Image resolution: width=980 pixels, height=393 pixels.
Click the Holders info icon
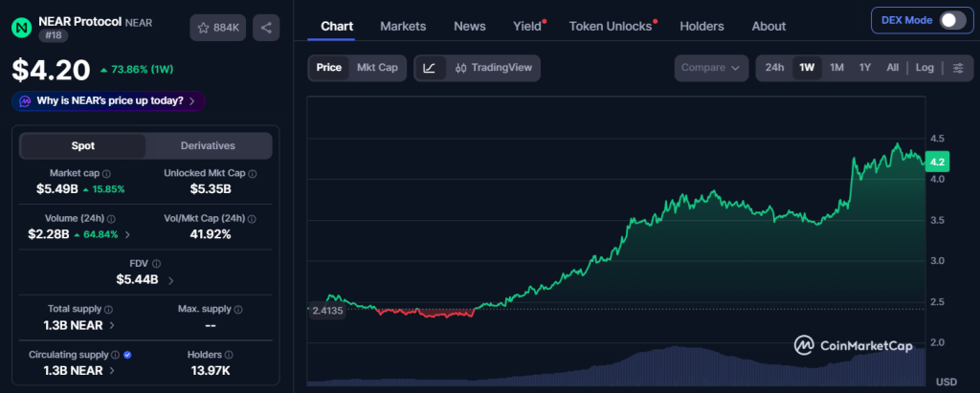(x=229, y=355)
